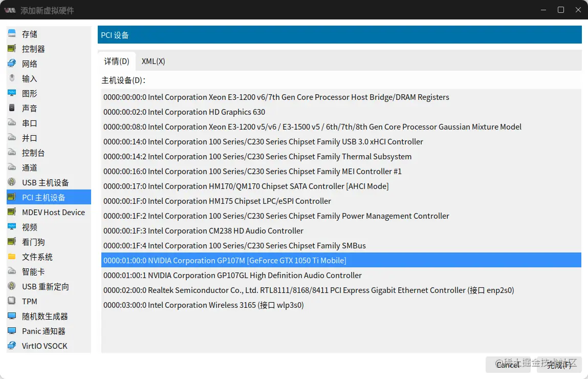588x379 pixels.
Task: Maximize the 添加新虚拟硬件 window
Action: coord(561,10)
